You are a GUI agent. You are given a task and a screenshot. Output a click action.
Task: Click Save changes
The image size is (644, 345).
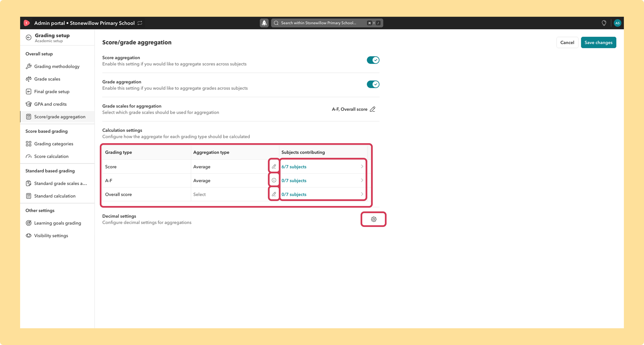click(x=598, y=42)
